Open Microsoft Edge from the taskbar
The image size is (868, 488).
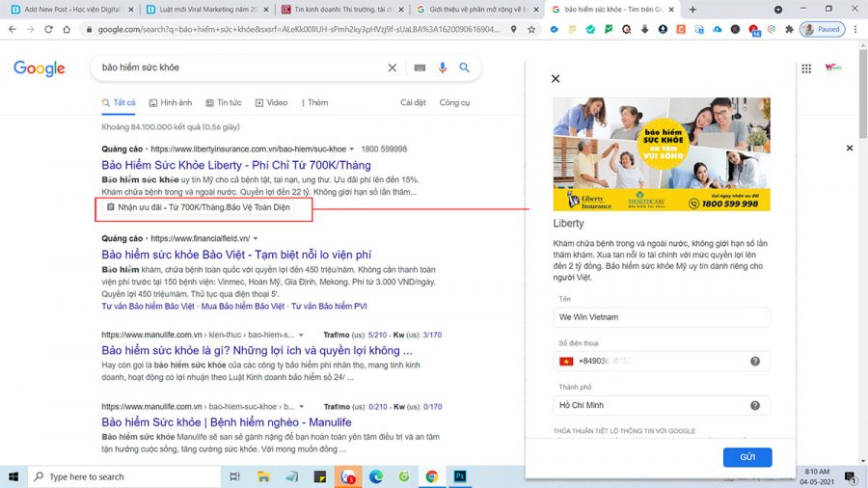(x=376, y=476)
